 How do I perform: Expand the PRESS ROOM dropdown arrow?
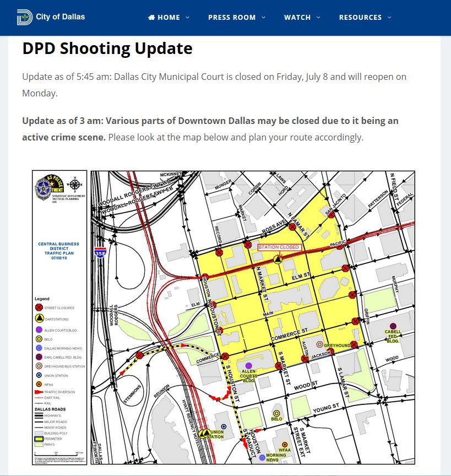[263, 17]
